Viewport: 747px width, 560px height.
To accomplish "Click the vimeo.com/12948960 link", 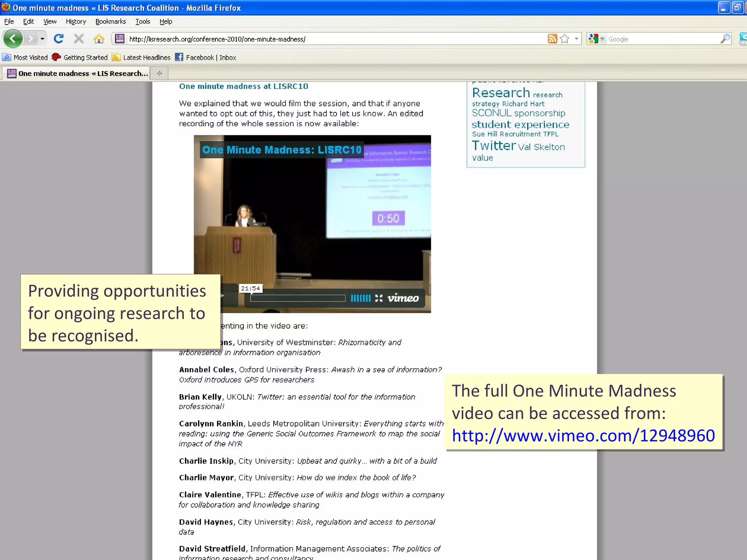I will (583, 435).
